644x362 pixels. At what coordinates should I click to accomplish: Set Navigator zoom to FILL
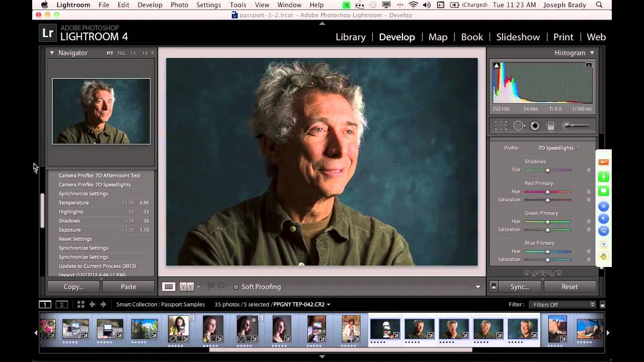pyautogui.click(x=122, y=53)
